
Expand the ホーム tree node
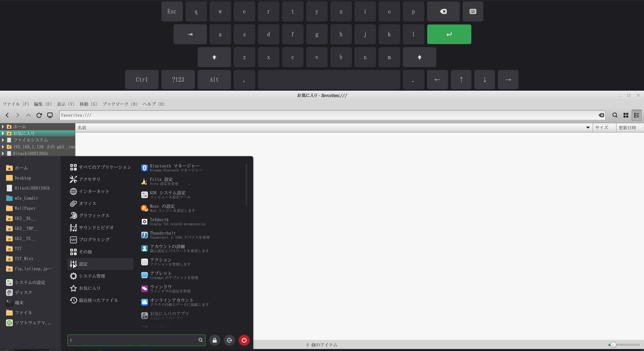[x=3, y=127]
